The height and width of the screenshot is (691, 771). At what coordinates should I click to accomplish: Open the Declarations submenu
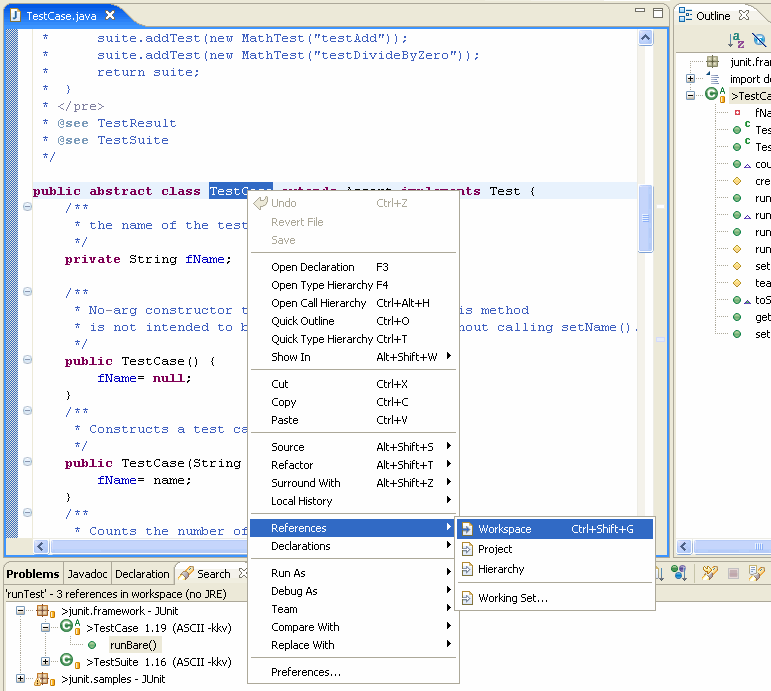(353, 546)
